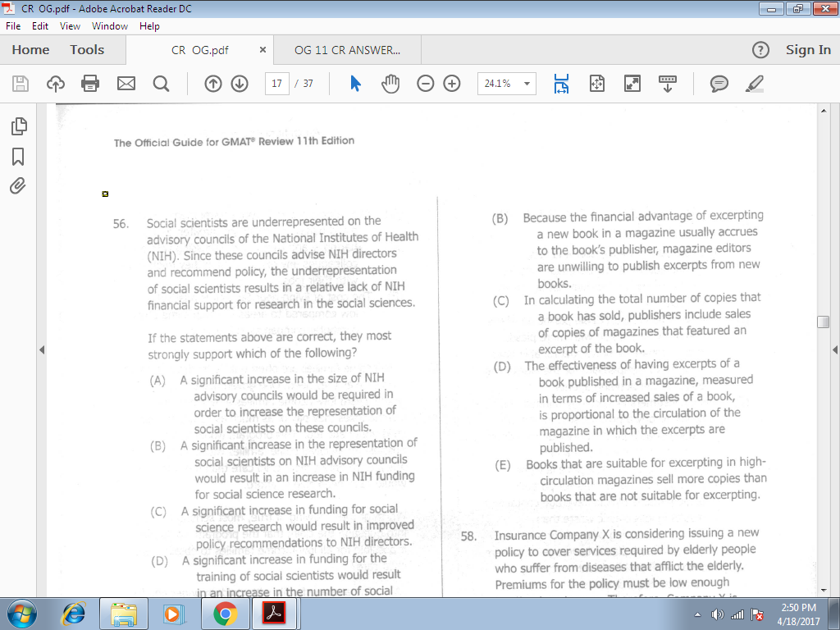Close the CR OG.pdf tab
Screen dimensions: 840x630
coord(262,50)
